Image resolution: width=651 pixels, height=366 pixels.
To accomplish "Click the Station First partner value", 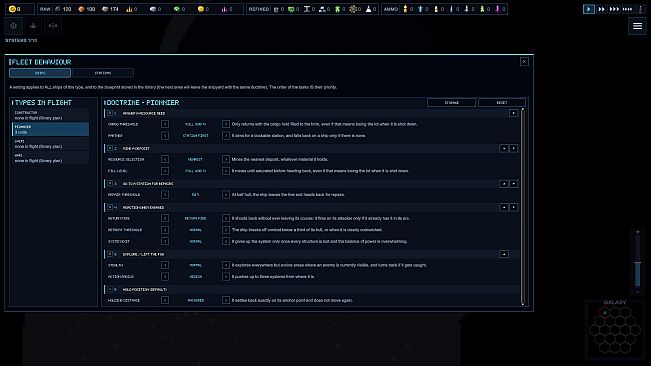I will pyautogui.click(x=196, y=136).
